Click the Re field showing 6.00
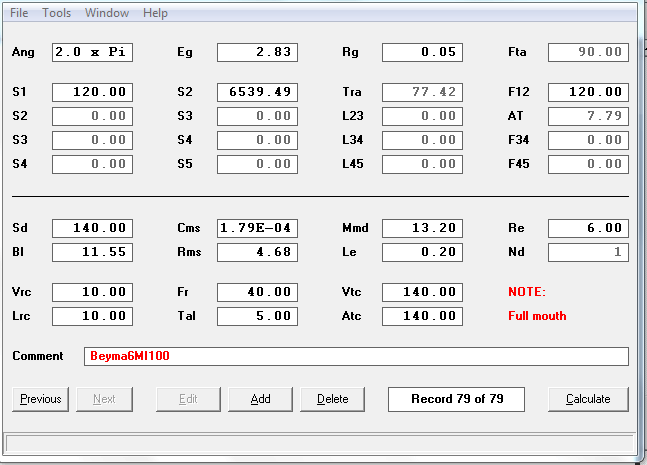The height and width of the screenshot is (465, 647). (588, 228)
